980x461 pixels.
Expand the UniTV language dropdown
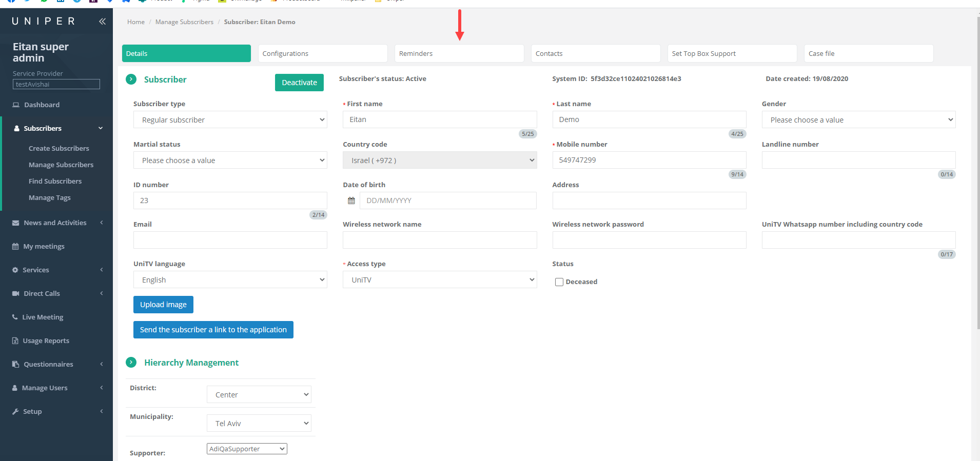tap(230, 280)
